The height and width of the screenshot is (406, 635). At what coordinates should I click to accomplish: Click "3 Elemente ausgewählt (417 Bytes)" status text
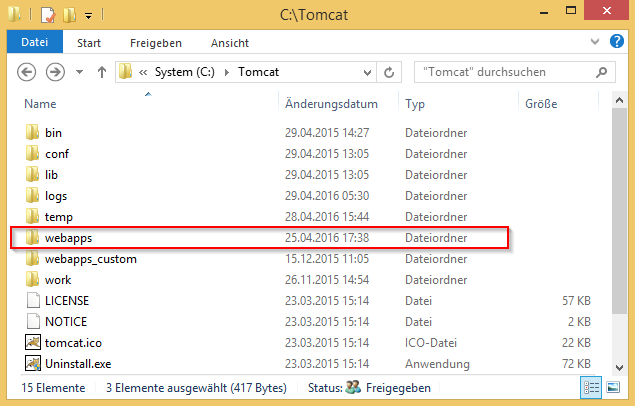coord(196,388)
